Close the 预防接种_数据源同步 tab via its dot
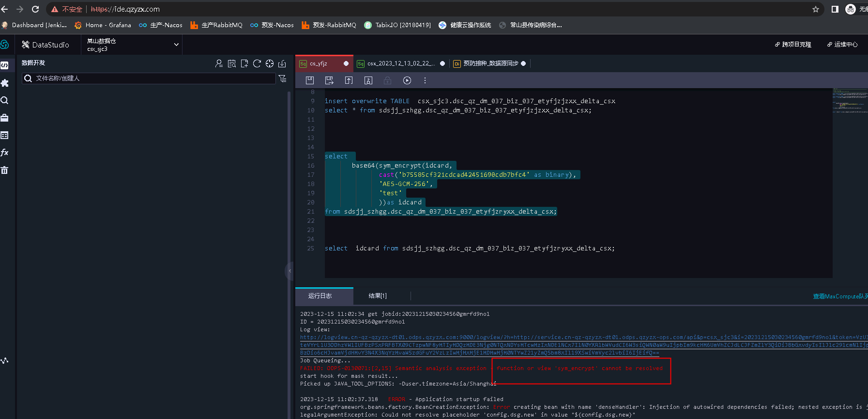 [523, 63]
